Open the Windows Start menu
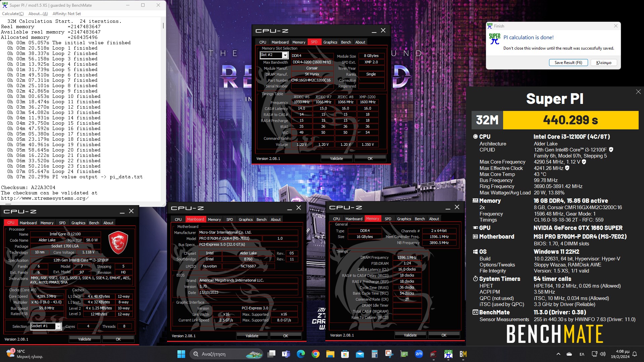Image resolution: width=644 pixels, height=362 pixels. pos(181,354)
